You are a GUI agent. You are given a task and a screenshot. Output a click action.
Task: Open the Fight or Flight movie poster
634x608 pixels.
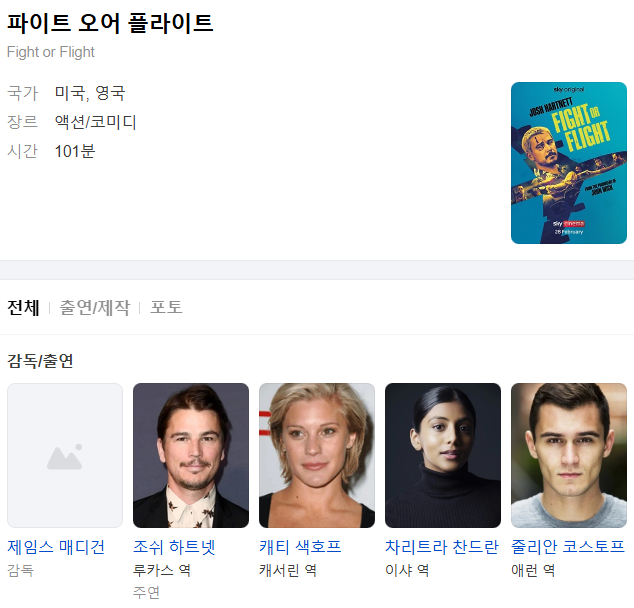click(x=568, y=163)
